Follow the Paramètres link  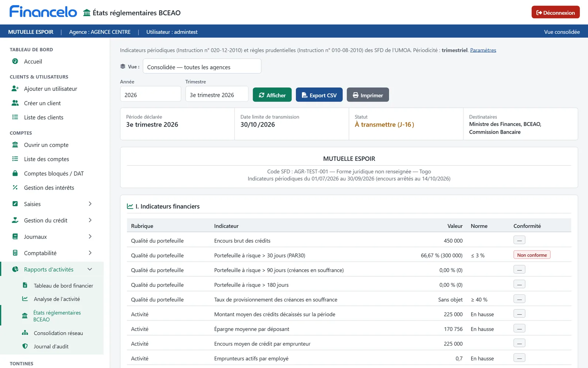pos(483,50)
